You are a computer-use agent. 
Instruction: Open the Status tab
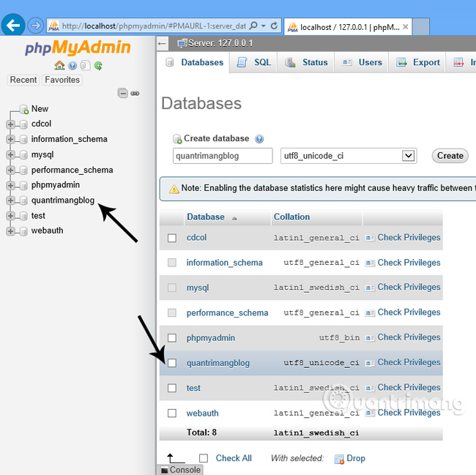[x=306, y=62]
